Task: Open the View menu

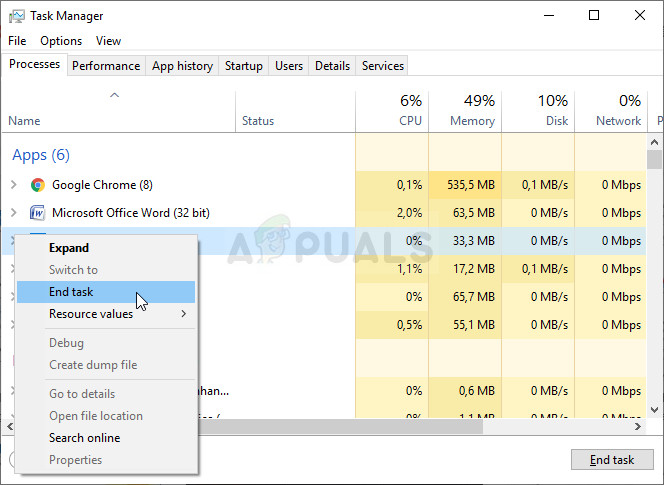Action: click(108, 41)
